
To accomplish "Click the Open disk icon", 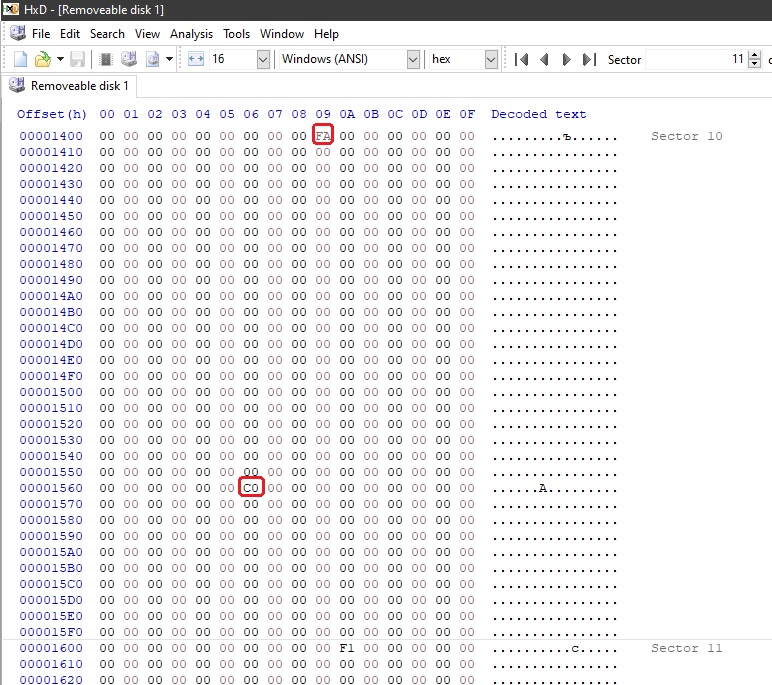I will (127, 60).
